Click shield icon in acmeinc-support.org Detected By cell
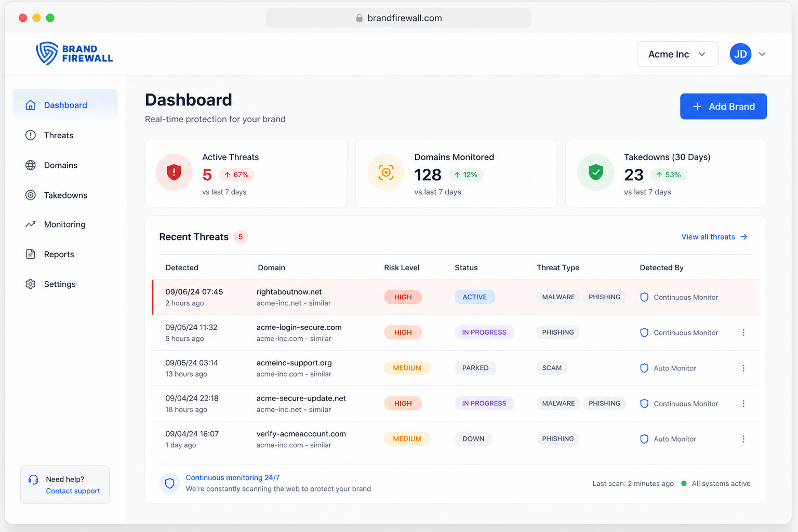Viewport: 798px width, 532px height. click(x=644, y=368)
